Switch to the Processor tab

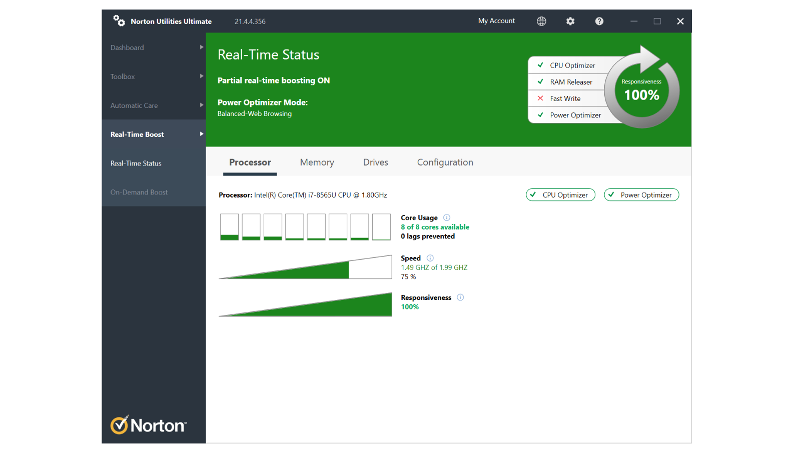pyautogui.click(x=250, y=162)
